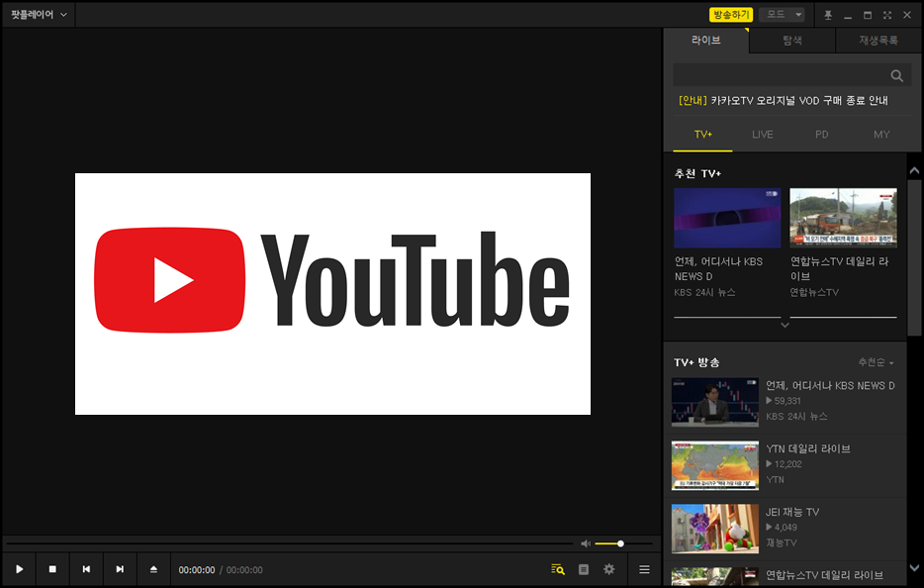Open KBS NEWS D list thumbnail
Screen dimensions: 924x588
pyautogui.click(x=715, y=402)
